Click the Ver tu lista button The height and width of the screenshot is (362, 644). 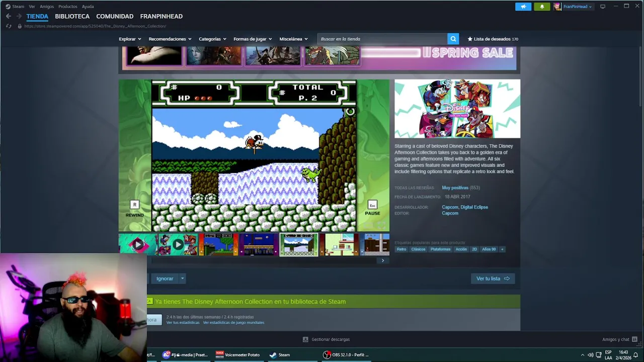[x=493, y=279]
